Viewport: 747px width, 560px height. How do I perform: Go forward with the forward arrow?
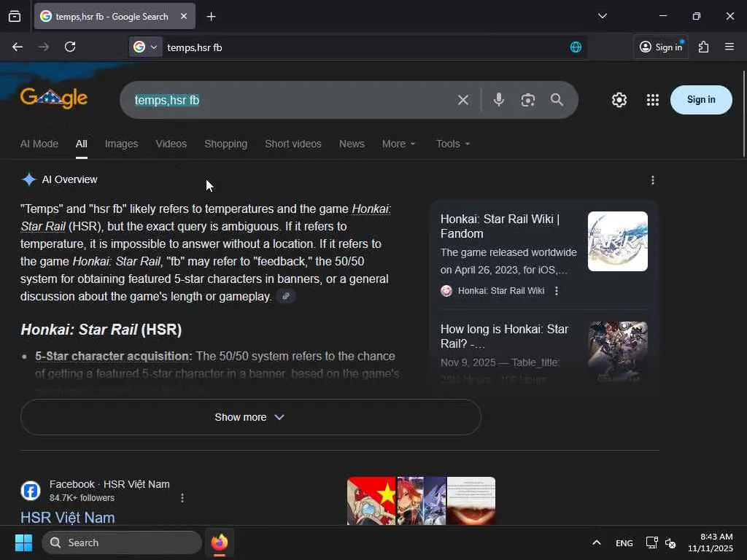pyautogui.click(x=44, y=47)
